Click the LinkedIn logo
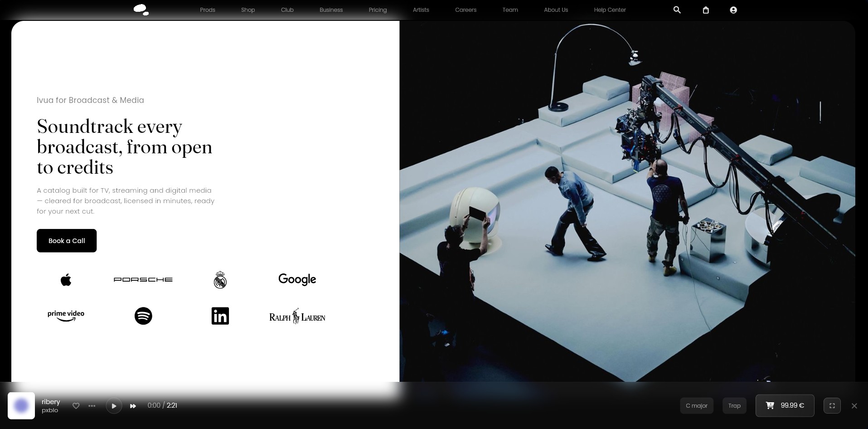Screen dimensions: 868x429 (x=220, y=316)
